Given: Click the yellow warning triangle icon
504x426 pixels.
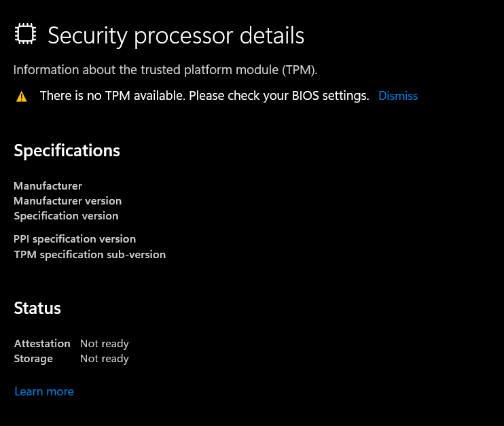Looking at the screenshot, I should tap(22, 96).
